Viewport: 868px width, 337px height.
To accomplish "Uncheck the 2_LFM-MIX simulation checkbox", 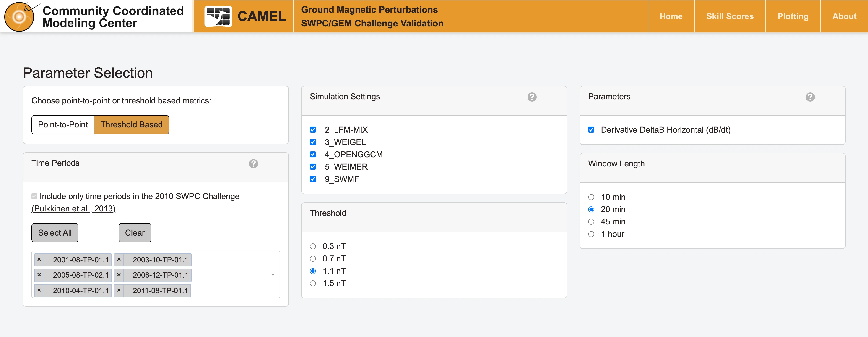I will 313,130.
